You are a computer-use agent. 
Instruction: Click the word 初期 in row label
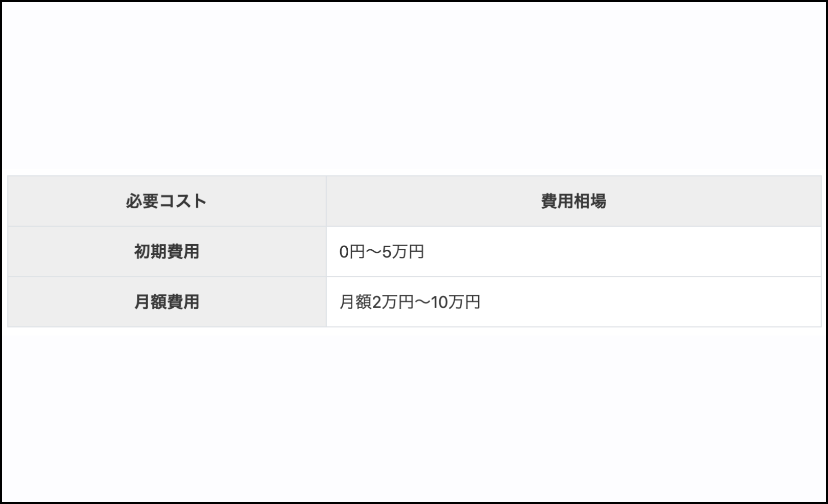point(150,251)
